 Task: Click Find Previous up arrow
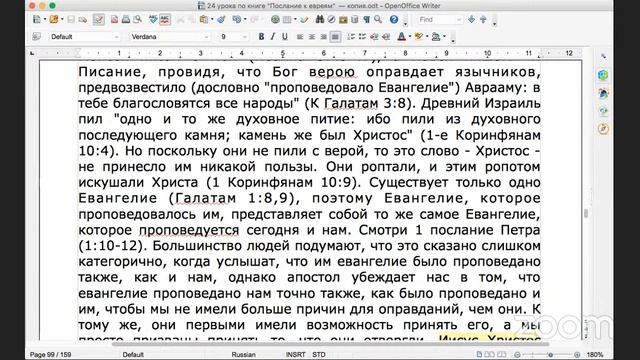click(483, 19)
